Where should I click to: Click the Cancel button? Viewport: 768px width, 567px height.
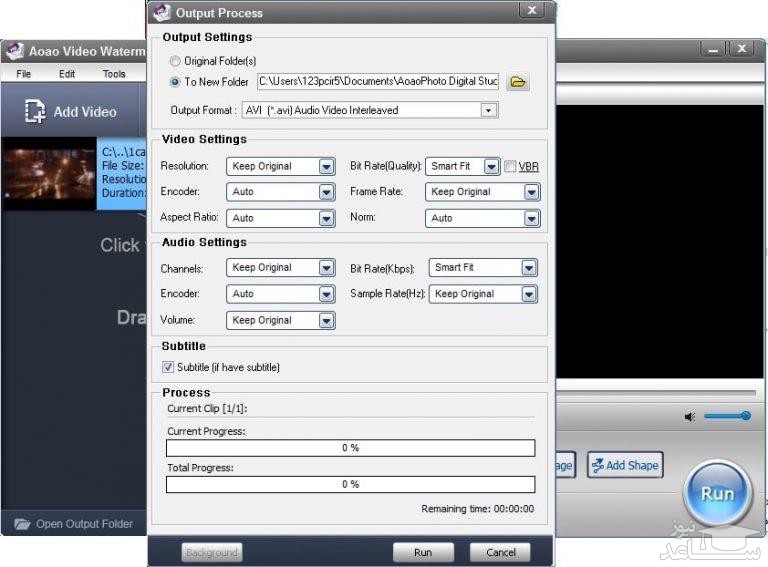(x=501, y=552)
